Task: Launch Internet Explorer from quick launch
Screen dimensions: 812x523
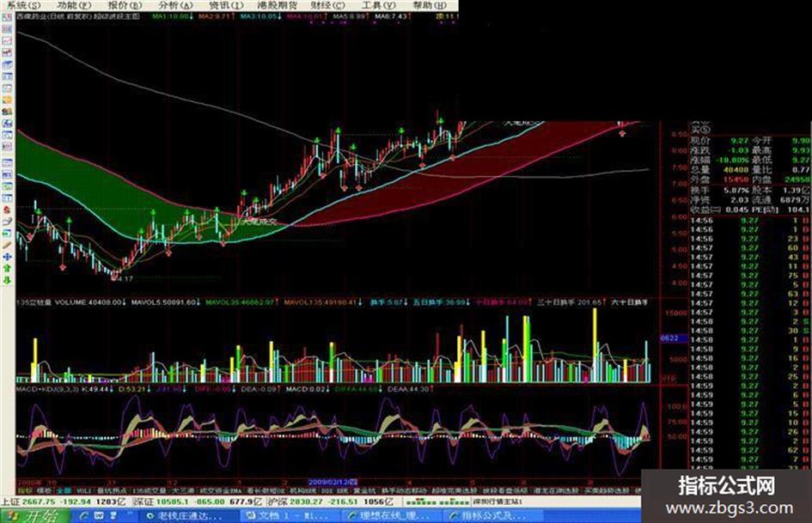Action: point(84,516)
